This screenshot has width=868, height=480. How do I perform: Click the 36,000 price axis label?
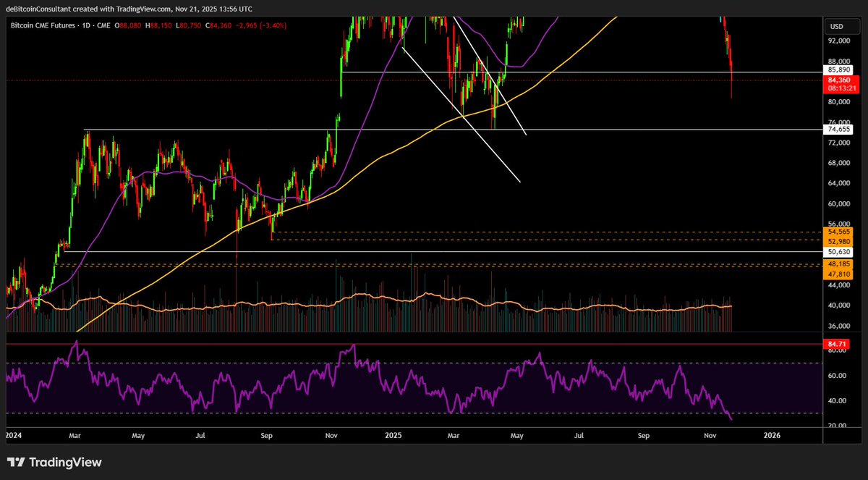pyautogui.click(x=838, y=326)
